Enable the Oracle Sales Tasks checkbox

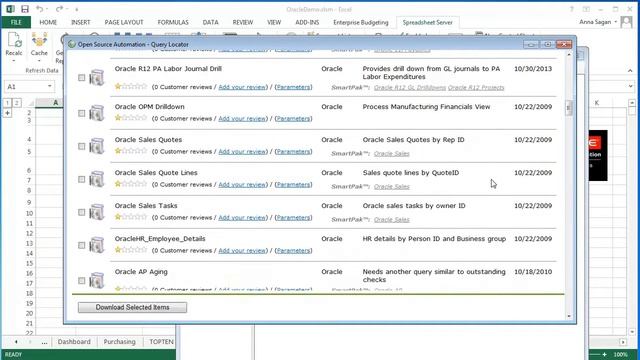coord(82,212)
